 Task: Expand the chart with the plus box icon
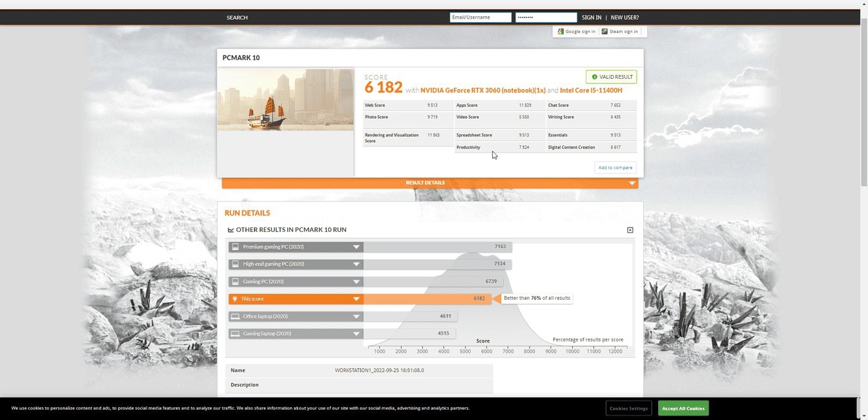pos(630,230)
